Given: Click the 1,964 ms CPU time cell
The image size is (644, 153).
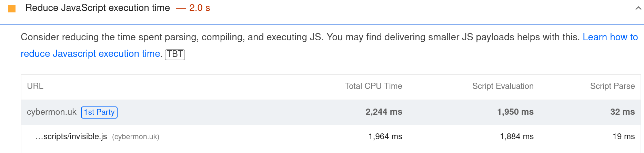Looking at the screenshot, I should (x=385, y=136).
